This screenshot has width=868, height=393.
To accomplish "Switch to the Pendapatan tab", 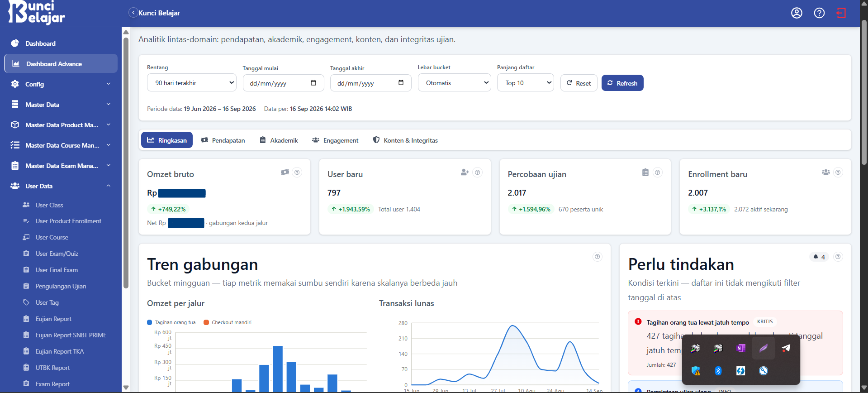I will 223,140.
